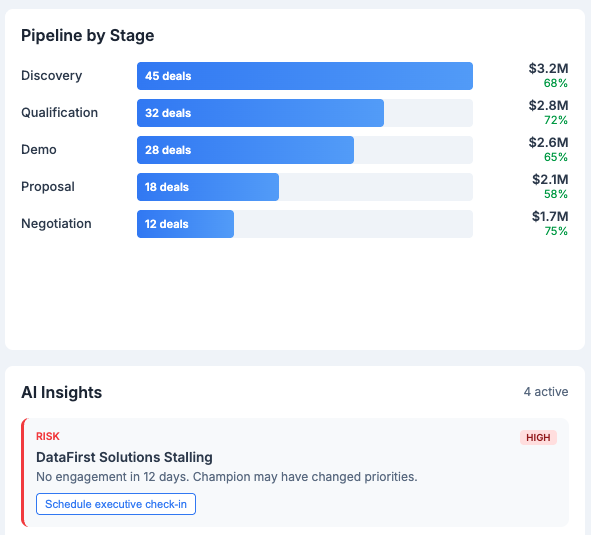Screen dimensions: 591x535
Task: Click the $2.6M Demo value
Action: 548,142
